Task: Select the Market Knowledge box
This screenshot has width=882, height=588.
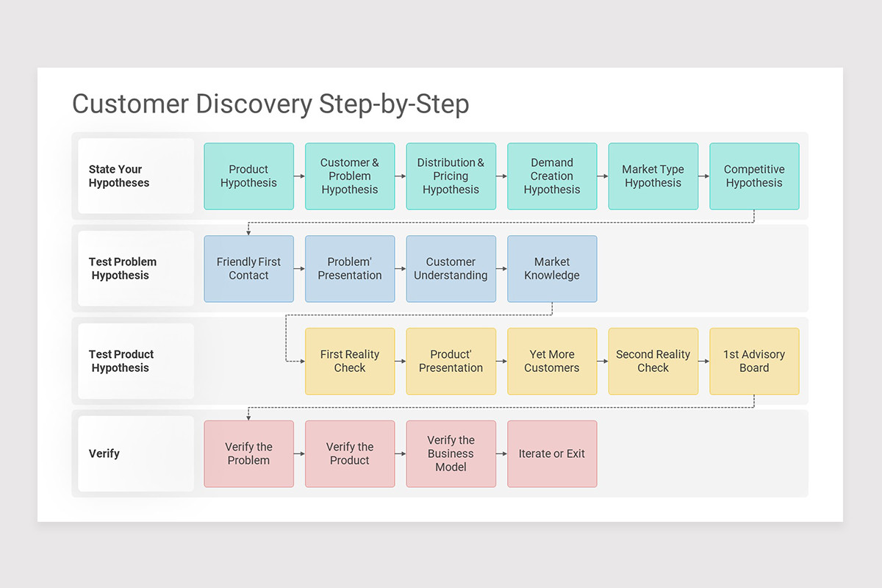Action: [x=552, y=268]
